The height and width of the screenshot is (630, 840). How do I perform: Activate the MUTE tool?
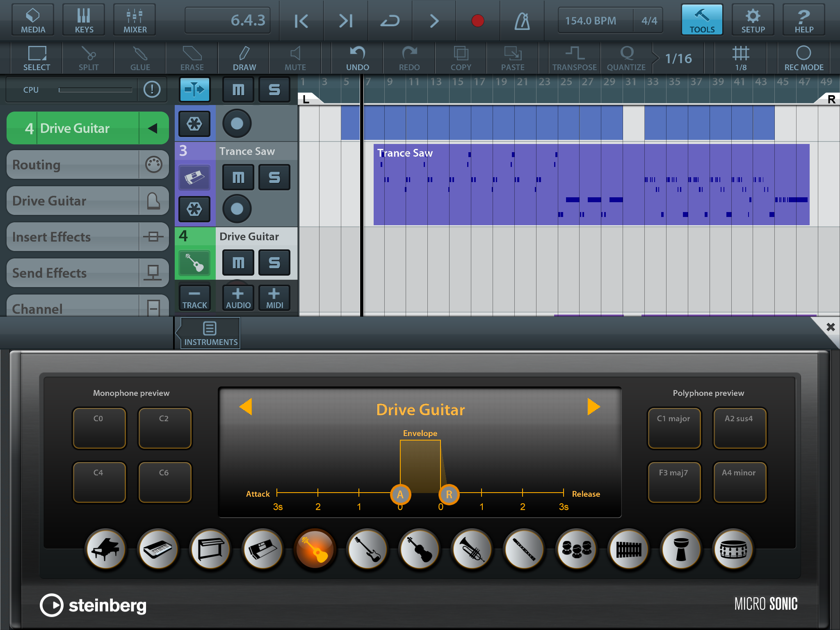(295, 58)
